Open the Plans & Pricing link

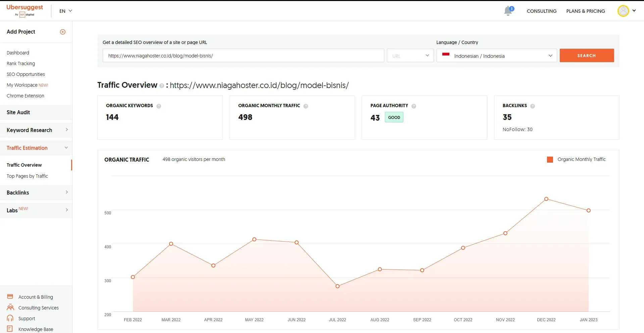[x=585, y=11]
